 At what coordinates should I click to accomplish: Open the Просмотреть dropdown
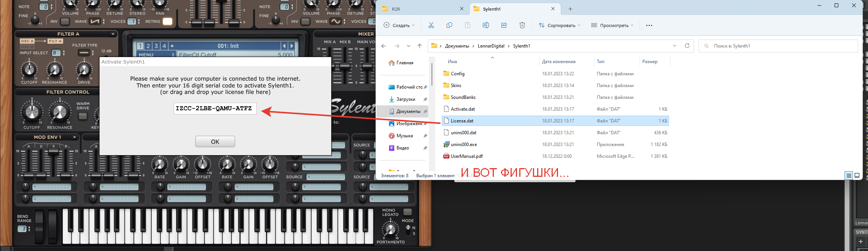(x=612, y=25)
